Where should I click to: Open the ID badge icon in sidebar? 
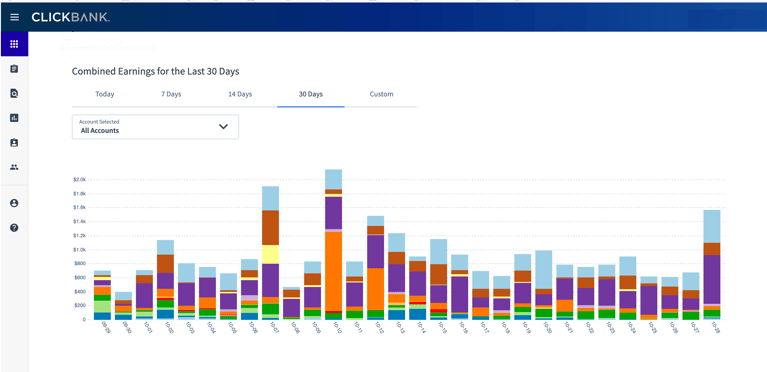pyautogui.click(x=14, y=143)
